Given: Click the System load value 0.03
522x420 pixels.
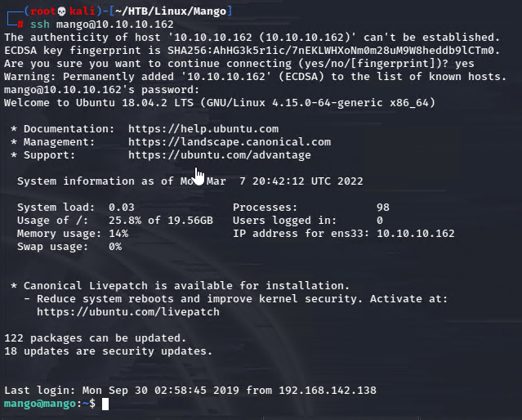Looking at the screenshot, I should click(x=122, y=208).
